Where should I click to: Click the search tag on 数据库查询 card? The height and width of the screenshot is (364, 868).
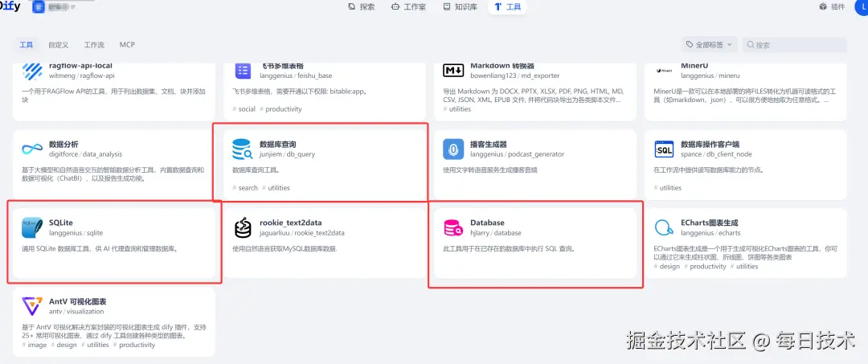coord(245,187)
